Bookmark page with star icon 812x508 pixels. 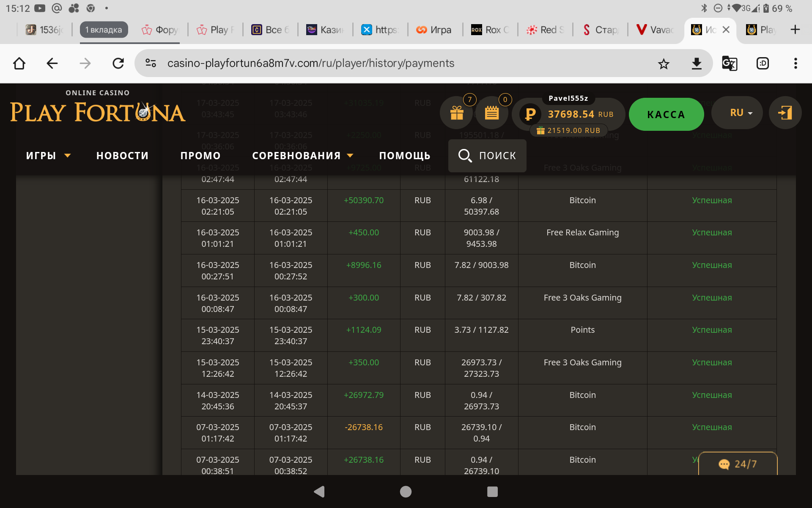pos(664,64)
